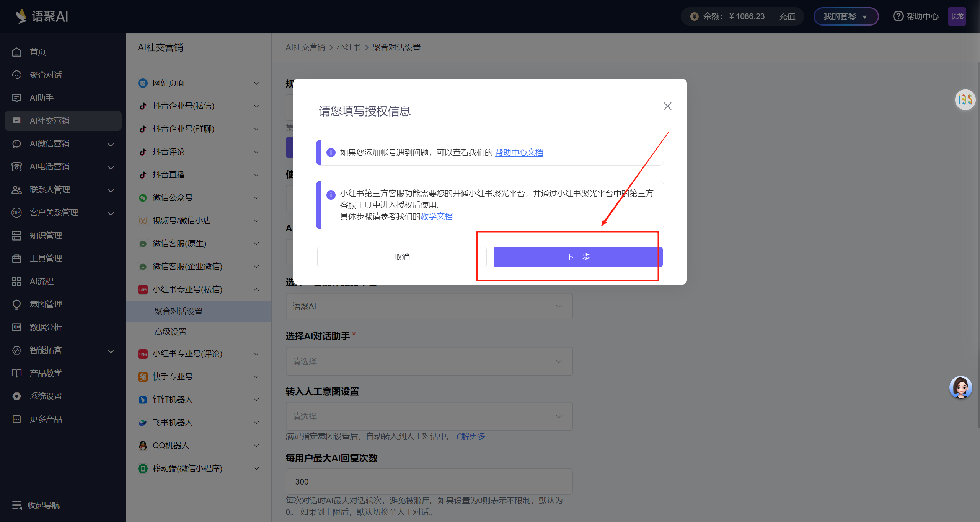The width and height of the screenshot is (980, 522).
Task: Click the 下一步 button
Action: pos(577,257)
